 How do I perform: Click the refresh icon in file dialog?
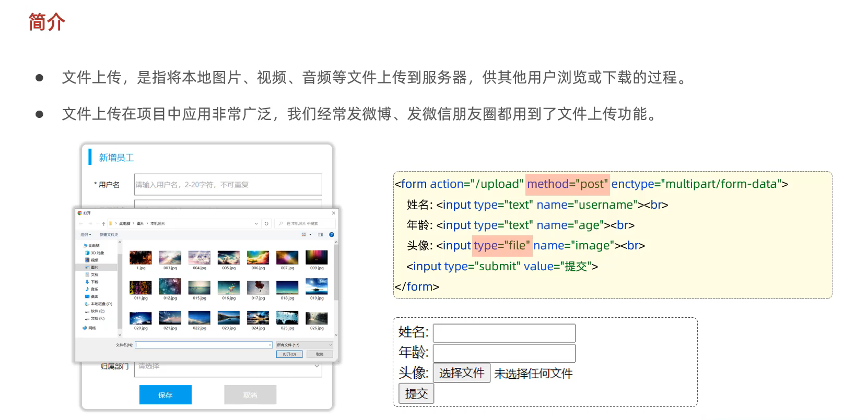[266, 223]
